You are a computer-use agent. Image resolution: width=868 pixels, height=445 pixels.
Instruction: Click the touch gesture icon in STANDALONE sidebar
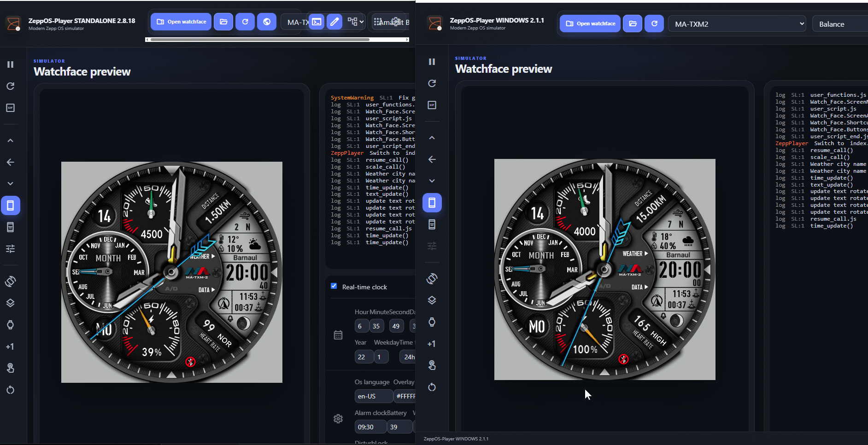pos(10,368)
